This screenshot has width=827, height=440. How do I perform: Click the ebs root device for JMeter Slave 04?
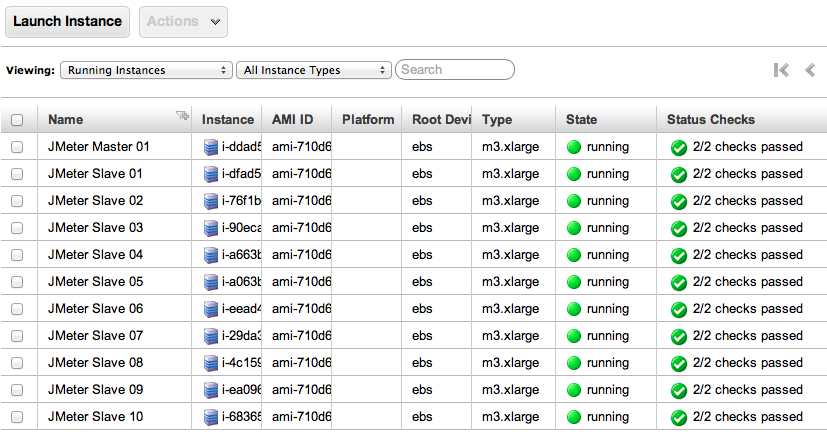(x=422, y=254)
